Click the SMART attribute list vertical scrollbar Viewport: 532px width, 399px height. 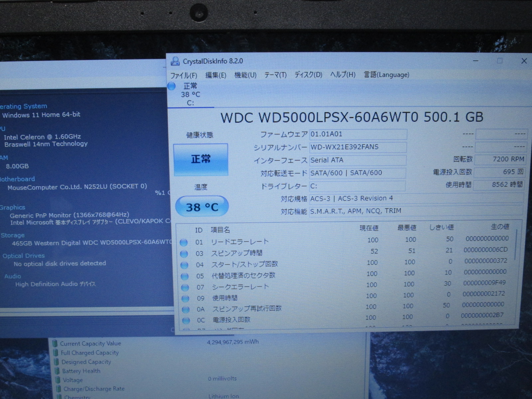516,246
